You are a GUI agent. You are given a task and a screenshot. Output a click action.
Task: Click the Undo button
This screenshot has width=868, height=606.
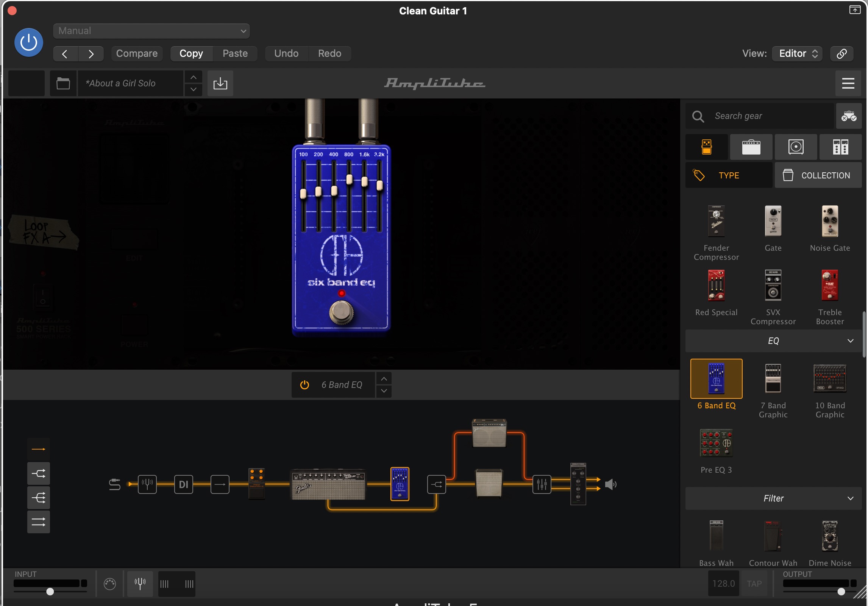(286, 54)
